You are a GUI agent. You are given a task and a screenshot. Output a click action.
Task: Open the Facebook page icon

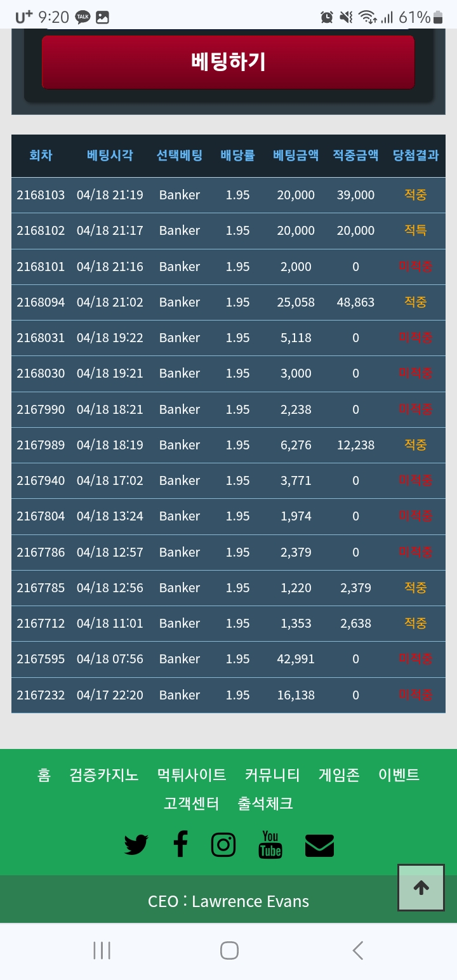click(x=180, y=845)
